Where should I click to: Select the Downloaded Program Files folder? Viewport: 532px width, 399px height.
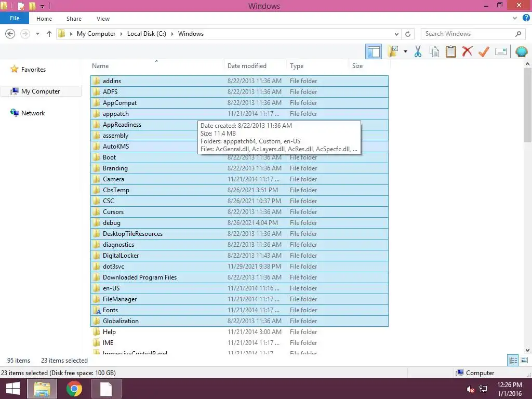point(240,277)
